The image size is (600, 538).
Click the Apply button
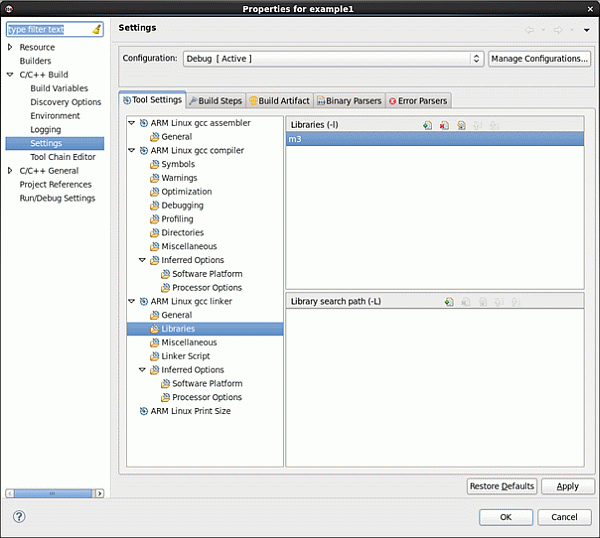pos(567,486)
